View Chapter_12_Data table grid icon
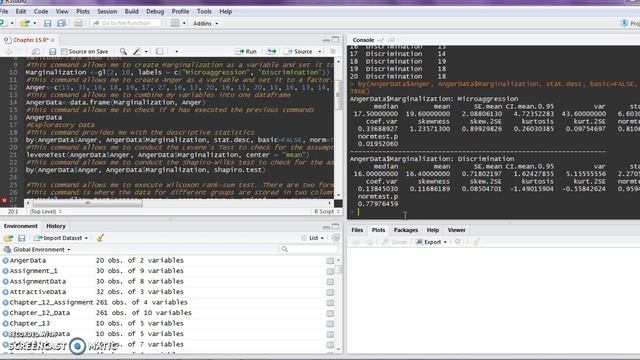The width and height of the screenshot is (640, 360). (x=330, y=313)
